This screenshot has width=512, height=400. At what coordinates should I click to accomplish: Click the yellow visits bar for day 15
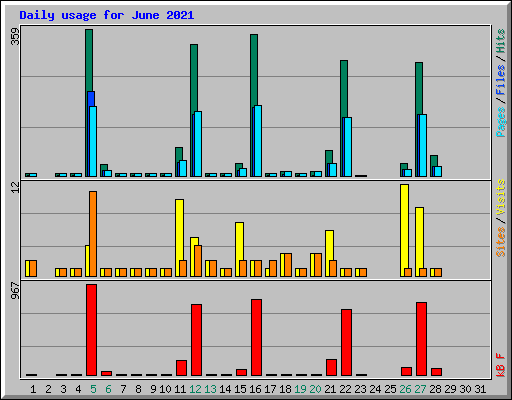click(239, 241)
